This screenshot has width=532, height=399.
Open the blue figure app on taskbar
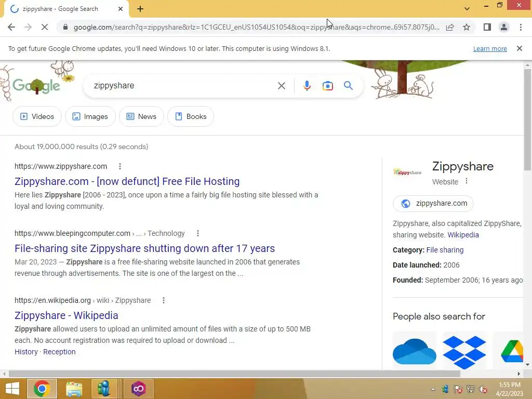[x=104, y=389]
